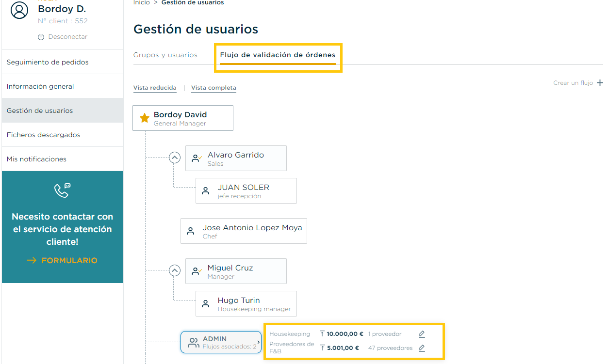Image resolution: width=608 pixels, height=364 pixels.
Task: Click the Desconectar power icon
Action: pos(41,37)
